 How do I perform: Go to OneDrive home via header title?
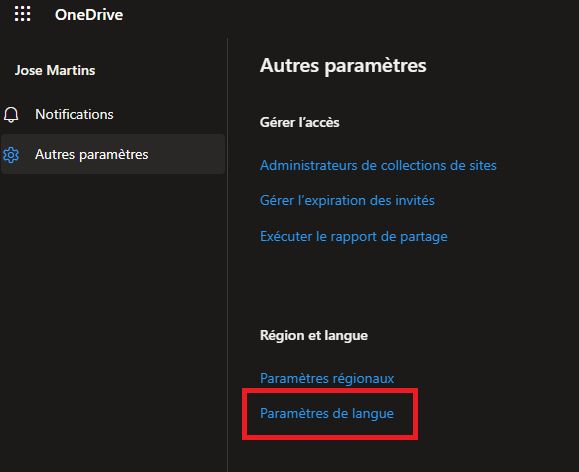(89, 15)
